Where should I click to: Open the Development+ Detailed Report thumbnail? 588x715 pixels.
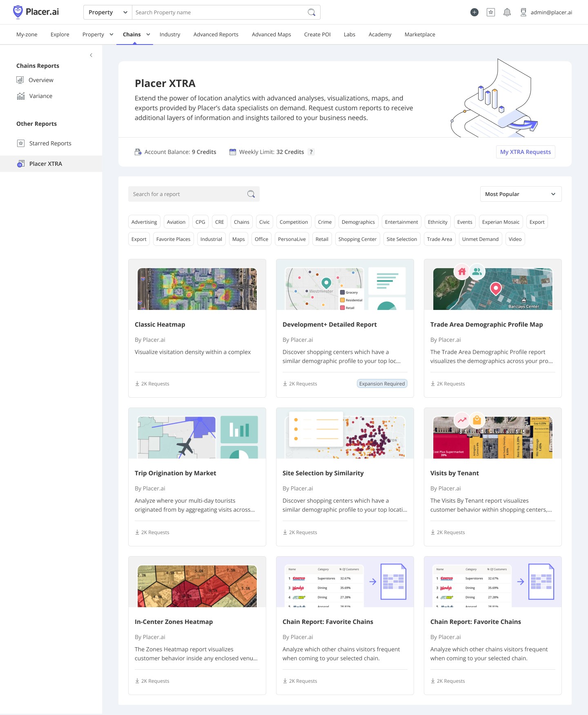(345, 285)
